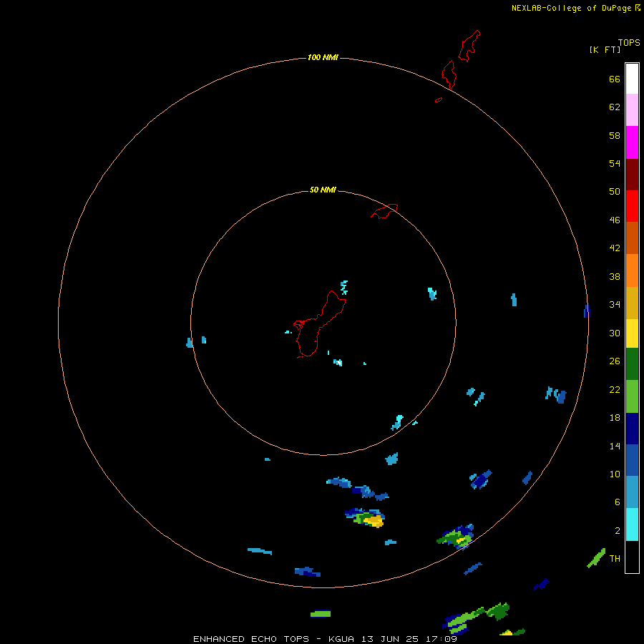The width and height of the screenshot is (644, 644).
Task: Click the 38 legend value
Action: (x=615, y=277)
